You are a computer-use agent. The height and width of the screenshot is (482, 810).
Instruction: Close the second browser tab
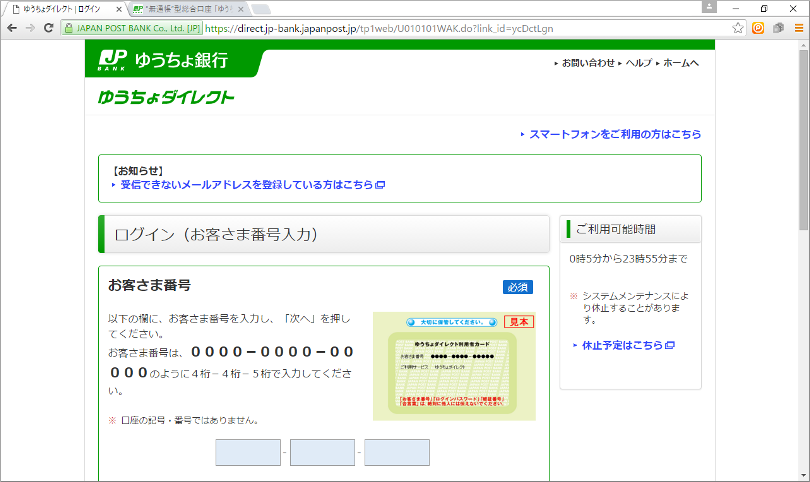tap(241, 9)
